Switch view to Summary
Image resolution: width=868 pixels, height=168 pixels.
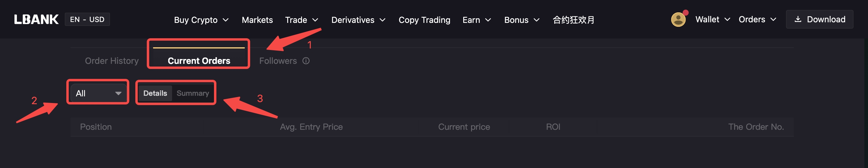[193, 93]
